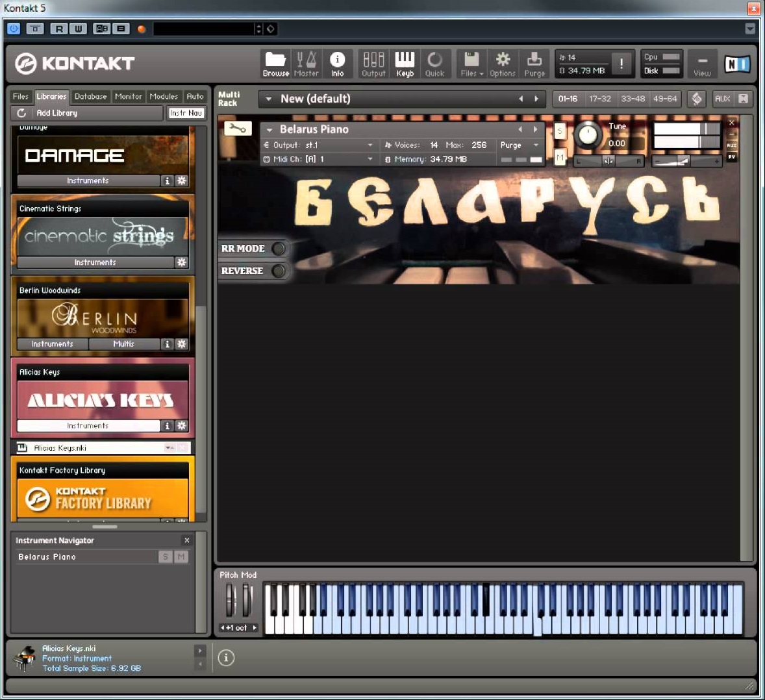Select rack page 17-32

coord(600,99)
